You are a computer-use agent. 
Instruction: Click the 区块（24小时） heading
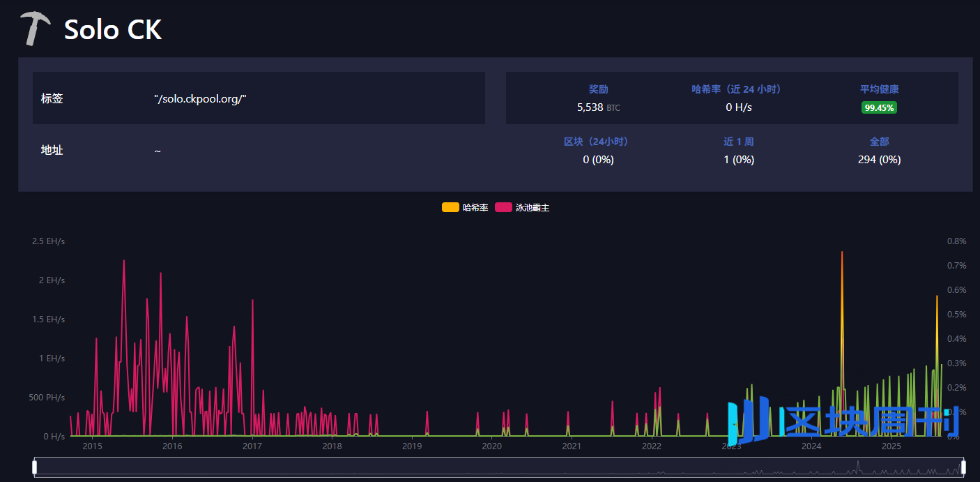tap(598, 142)
